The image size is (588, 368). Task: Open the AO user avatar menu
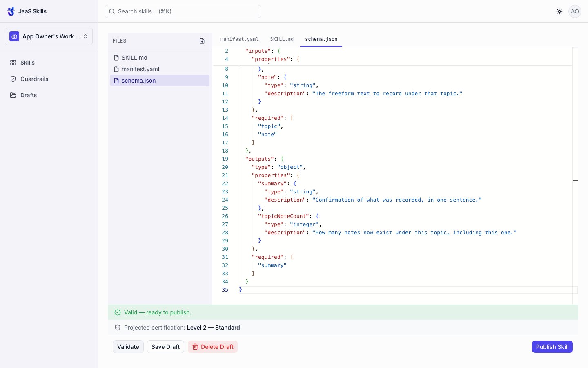pyautogui.click(x=575, y=11)
